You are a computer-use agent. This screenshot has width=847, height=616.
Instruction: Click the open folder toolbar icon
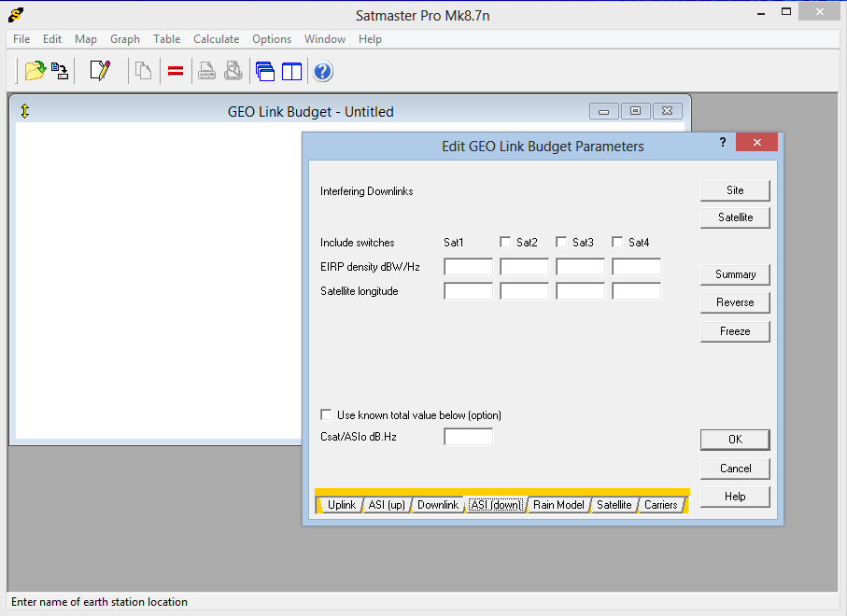coord(35,71)
